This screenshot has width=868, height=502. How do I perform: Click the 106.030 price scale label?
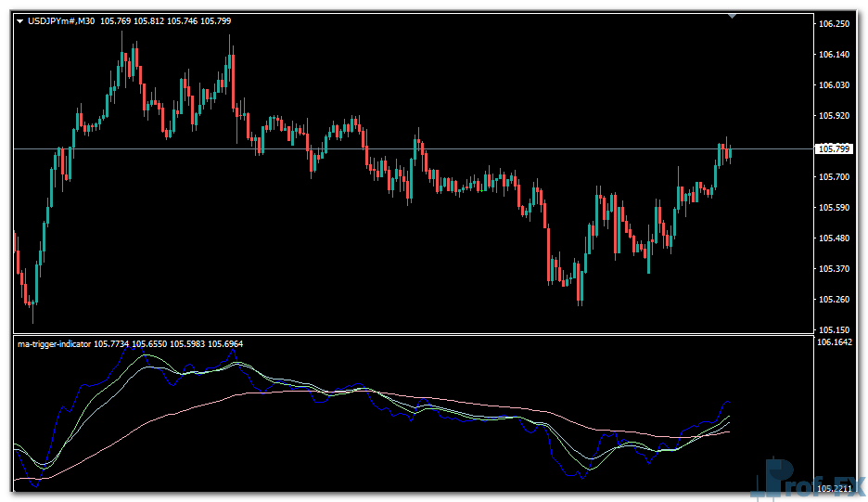point(834,85)
